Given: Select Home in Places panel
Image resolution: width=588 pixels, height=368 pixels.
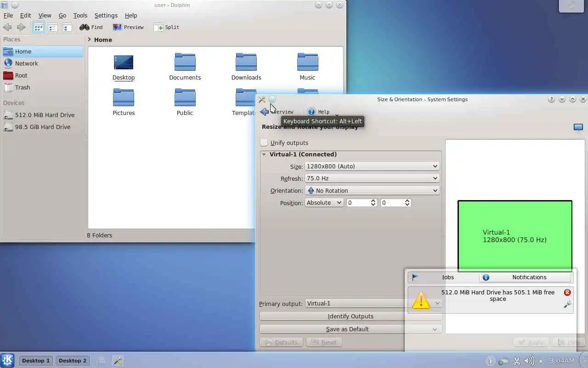Looking at the screenshot, I should pyautogui.click(x=43, y=52).
